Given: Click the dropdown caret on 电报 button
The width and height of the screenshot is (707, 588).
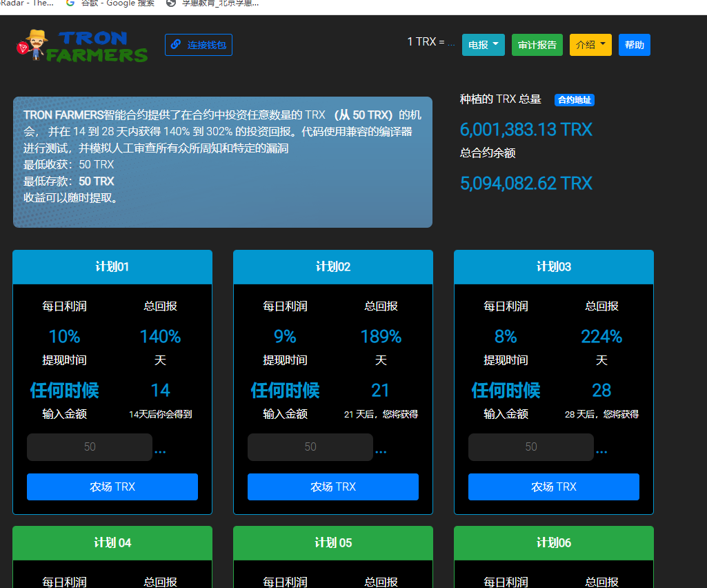Looking at the screenshot, I should [x=495, y=44].
